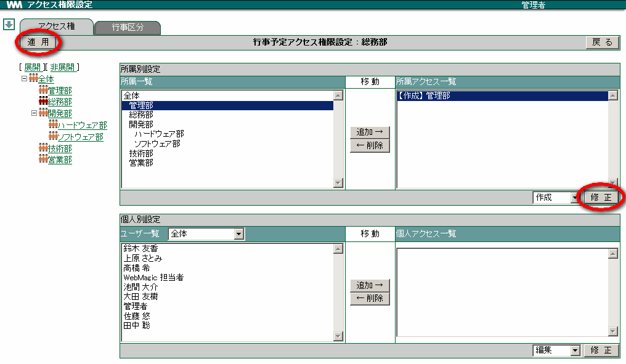The image size is (626, 364).
Task: Select user 高橋 希
Action: coord(227,268)
